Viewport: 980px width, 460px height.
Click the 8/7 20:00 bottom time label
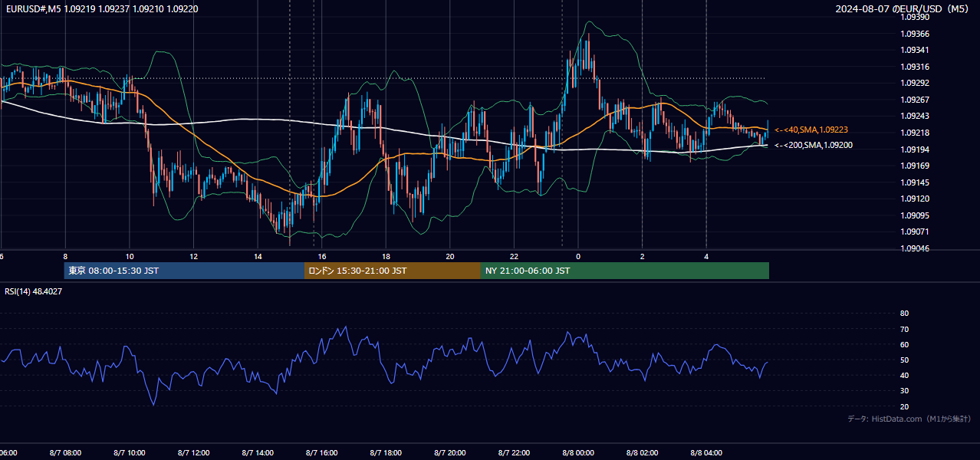click(450, 452)
